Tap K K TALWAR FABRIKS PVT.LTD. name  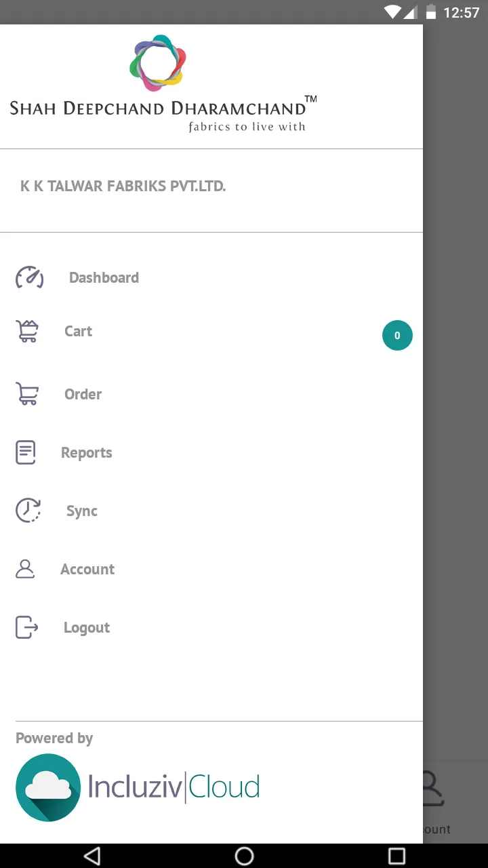123,186
